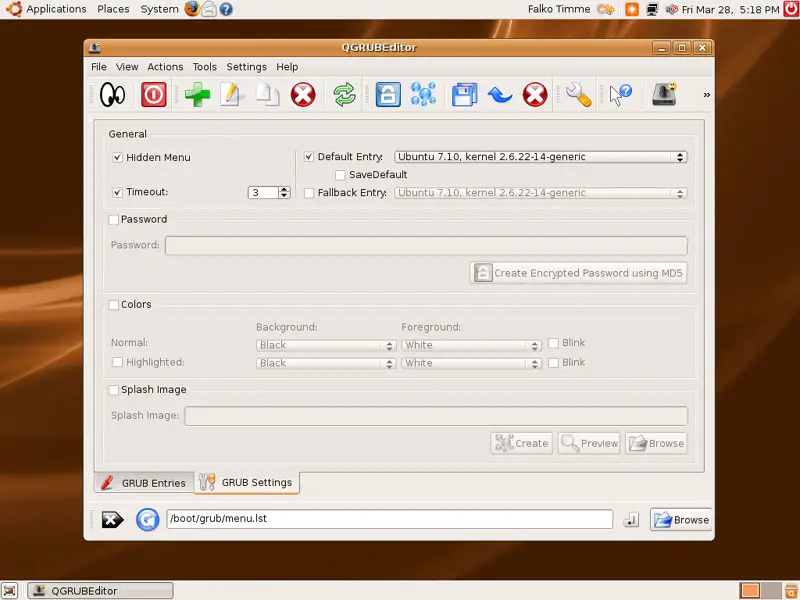Image resolution: width=800 pixels, height=600 pixels.
Task: Open the Default Entry dropdown
Action: pyautogui.click(x=540, y=157)
